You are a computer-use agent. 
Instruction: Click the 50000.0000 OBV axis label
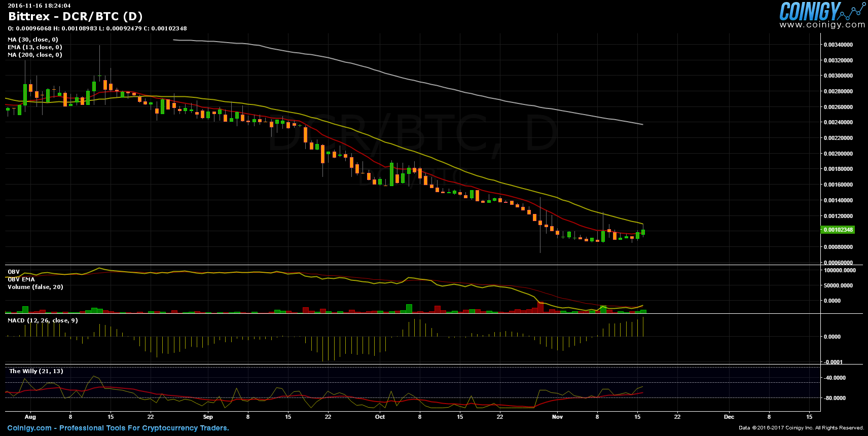coord(838,285)
